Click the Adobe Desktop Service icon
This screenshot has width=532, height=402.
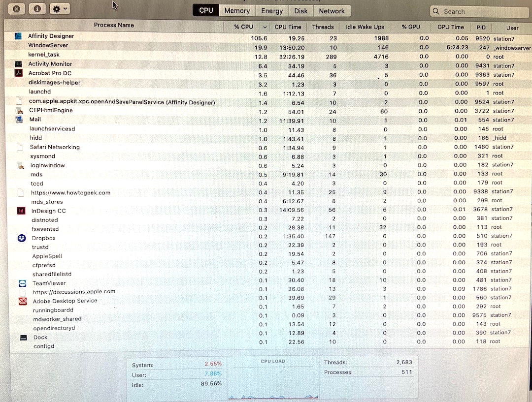23,301
